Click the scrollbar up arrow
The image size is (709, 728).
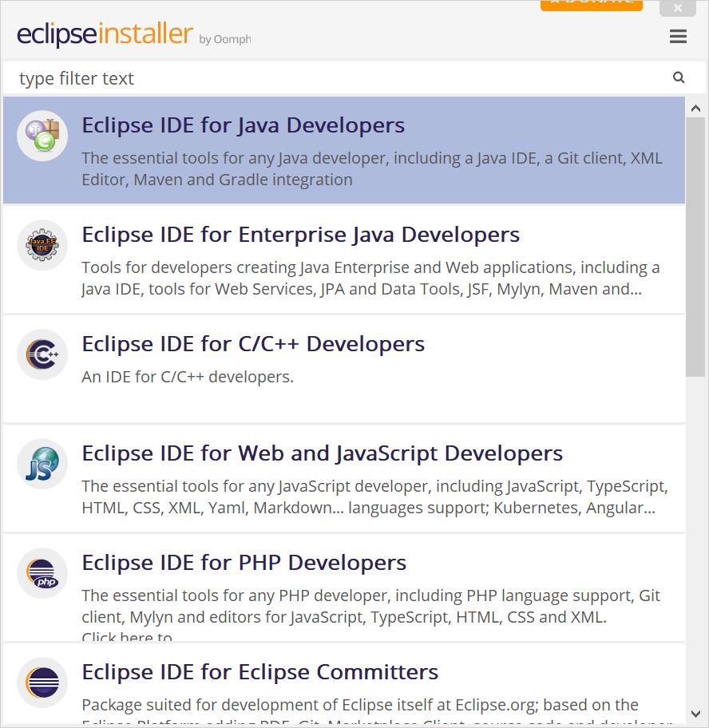695,109
